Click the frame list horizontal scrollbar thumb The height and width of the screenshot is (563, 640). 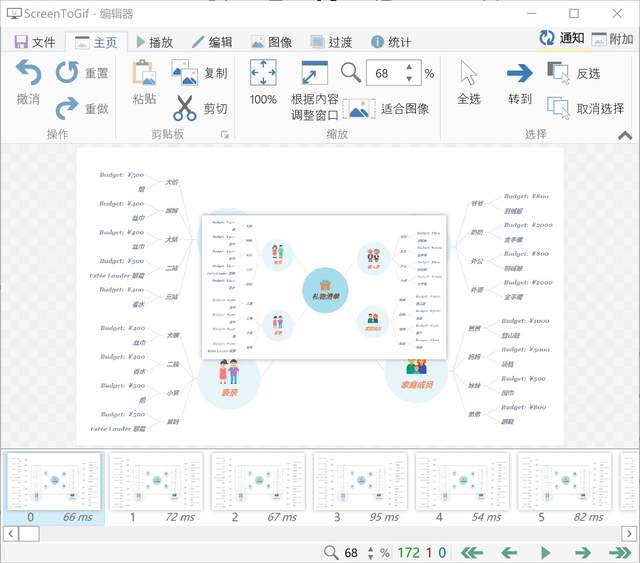(x=29, y=533)
